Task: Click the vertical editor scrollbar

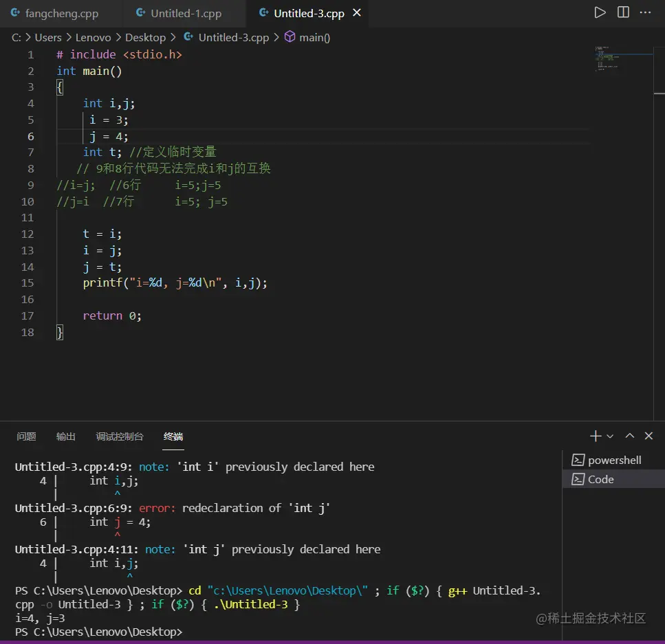Action: [x=659, y=233]
